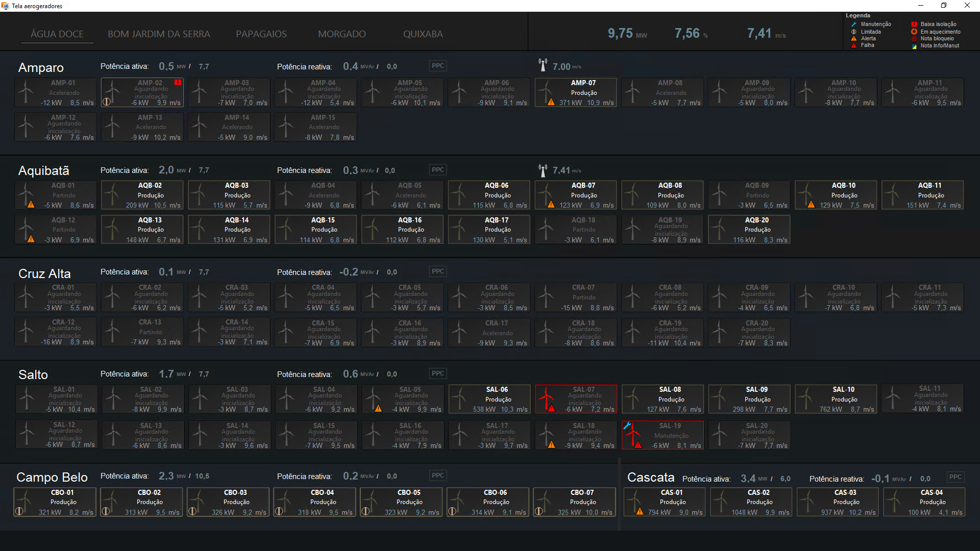The width and height of the screenshot is (980, 551).
Task: Select the CRA-07 turbine card
Action: pyautogui.click(x=576, y=297)
